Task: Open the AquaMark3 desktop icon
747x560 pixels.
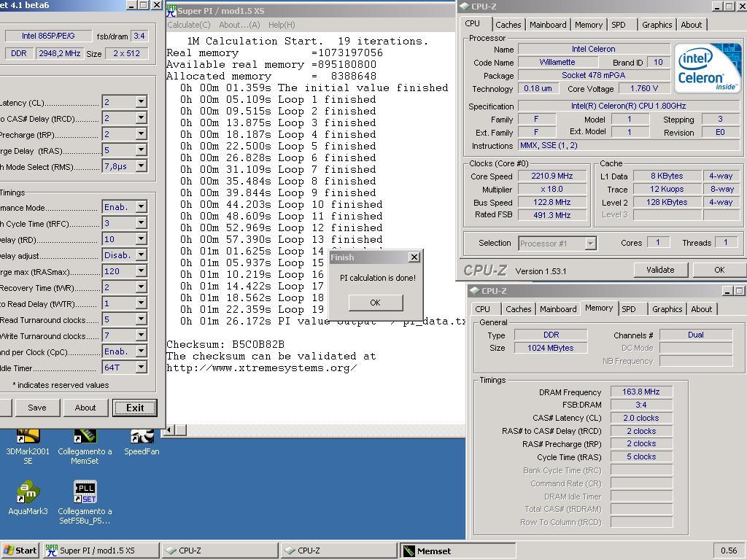Action: pyautogui.click(x=28, y=498)
